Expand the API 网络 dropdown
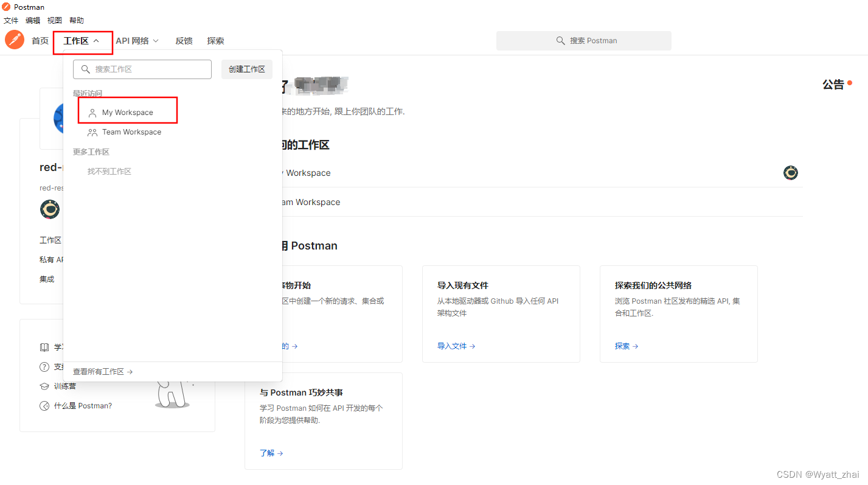The width and height of the screenshot is (868, 485). point(137,41)
